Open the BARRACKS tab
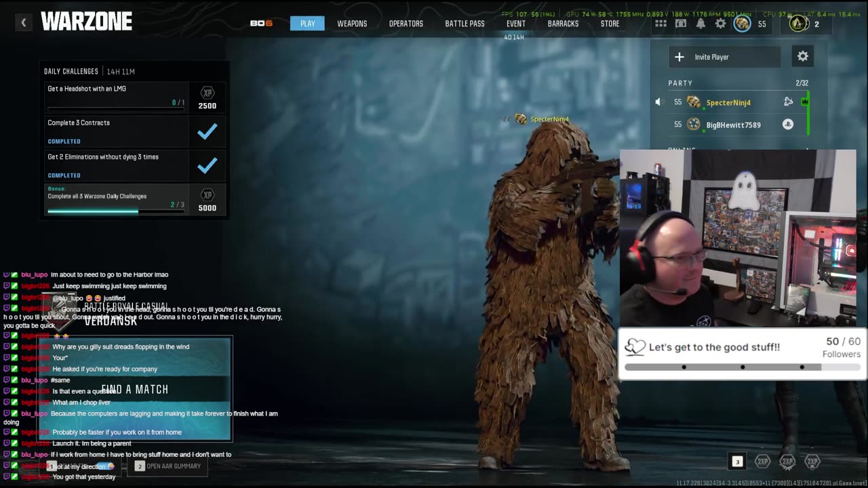 563,24
